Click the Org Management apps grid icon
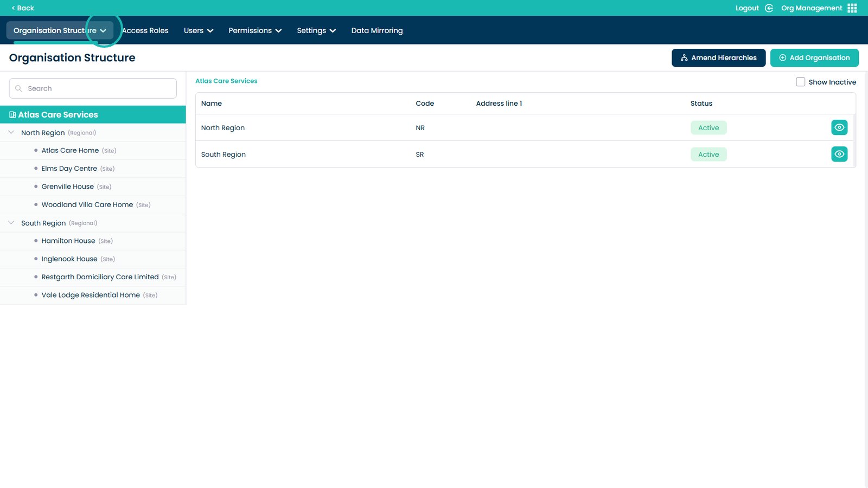The height and width of the screenshot is (488, 868). [852, 8]
